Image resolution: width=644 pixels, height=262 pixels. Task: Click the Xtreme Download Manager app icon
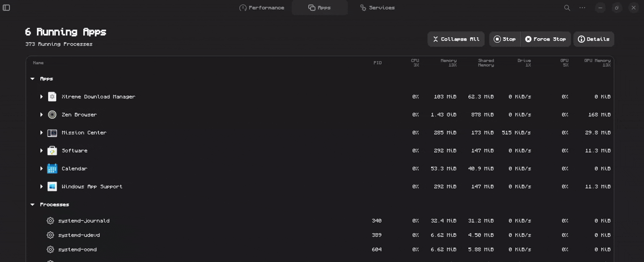[x=52, y=97]
